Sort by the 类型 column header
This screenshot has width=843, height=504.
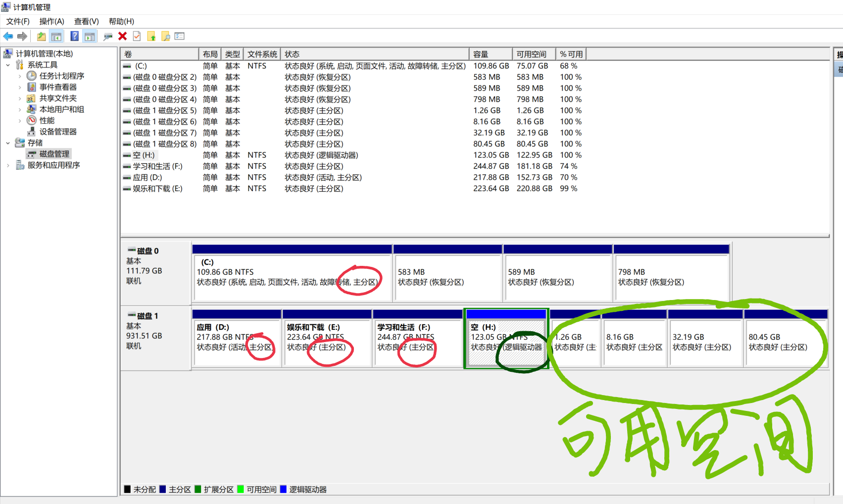tap(232, 54)
